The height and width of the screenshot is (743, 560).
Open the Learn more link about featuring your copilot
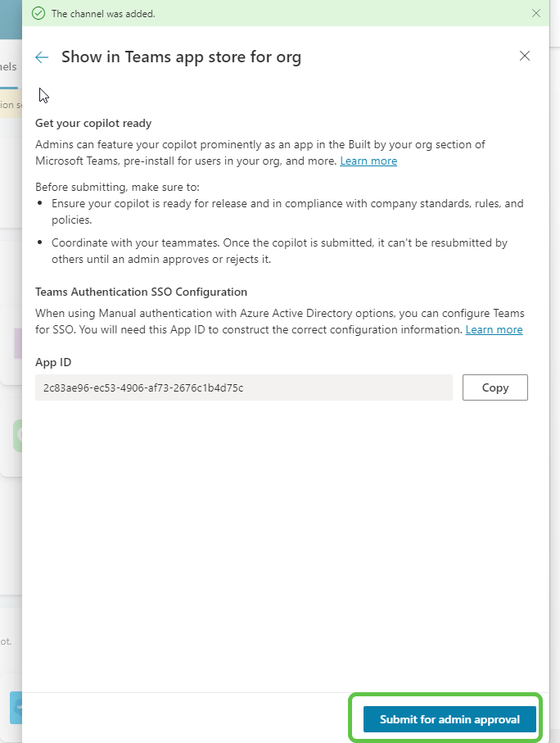[x=368, y=161]
